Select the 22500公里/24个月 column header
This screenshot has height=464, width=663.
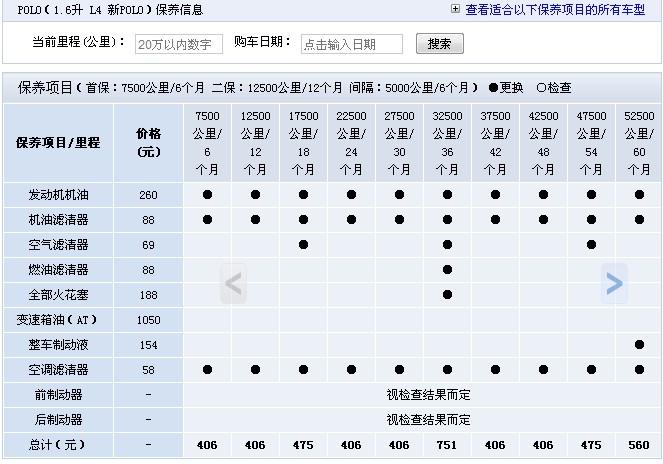tap(351, 143)
